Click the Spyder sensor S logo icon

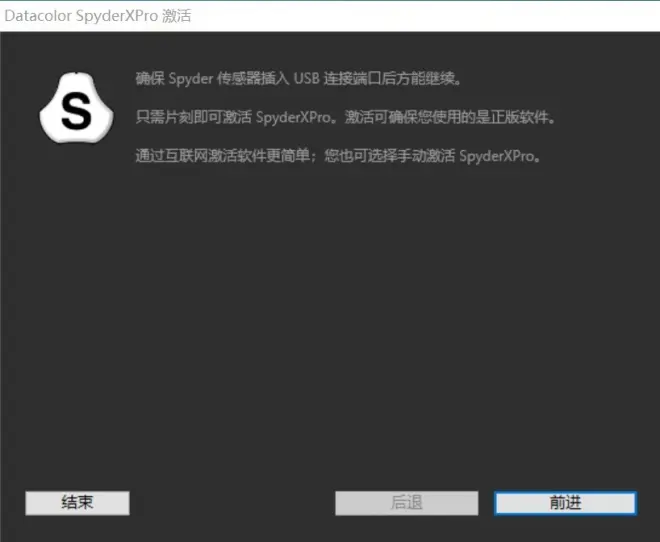(76, 108)
